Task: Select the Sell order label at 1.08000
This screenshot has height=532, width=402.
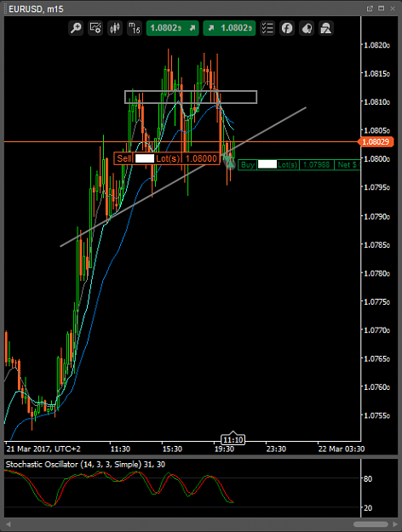Action: (167, 158)
